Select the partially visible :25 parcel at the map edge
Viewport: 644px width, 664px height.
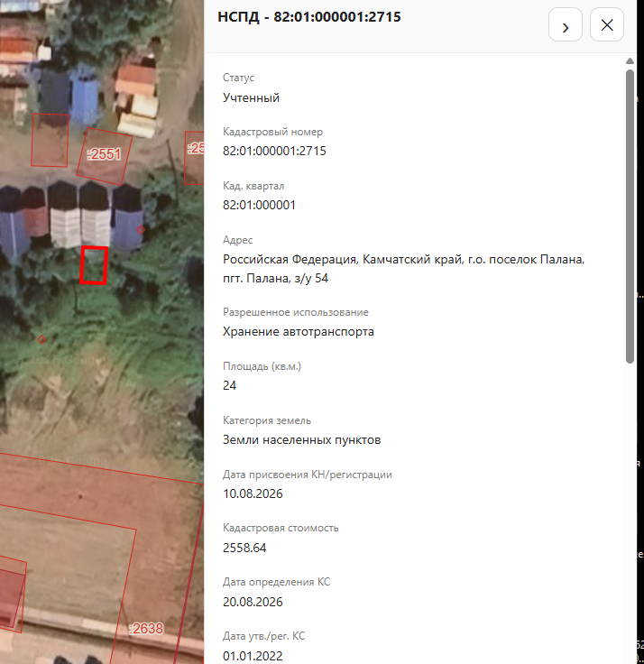[x=194, y=158]
